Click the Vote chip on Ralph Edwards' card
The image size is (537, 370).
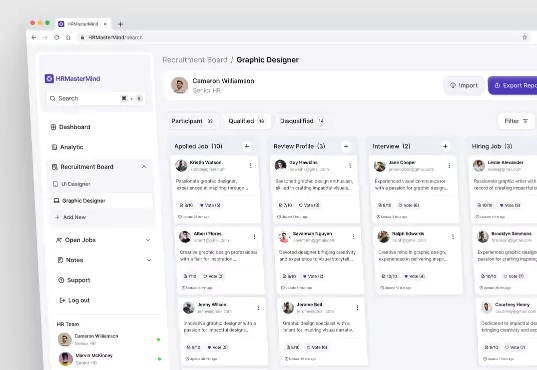point(414,276)
